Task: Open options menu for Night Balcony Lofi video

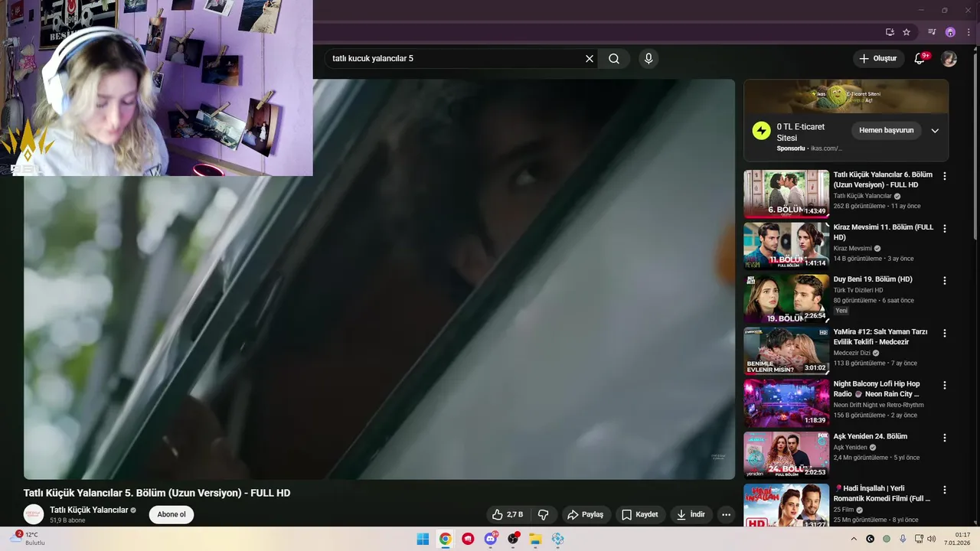Action: click(x=945, y=385)
